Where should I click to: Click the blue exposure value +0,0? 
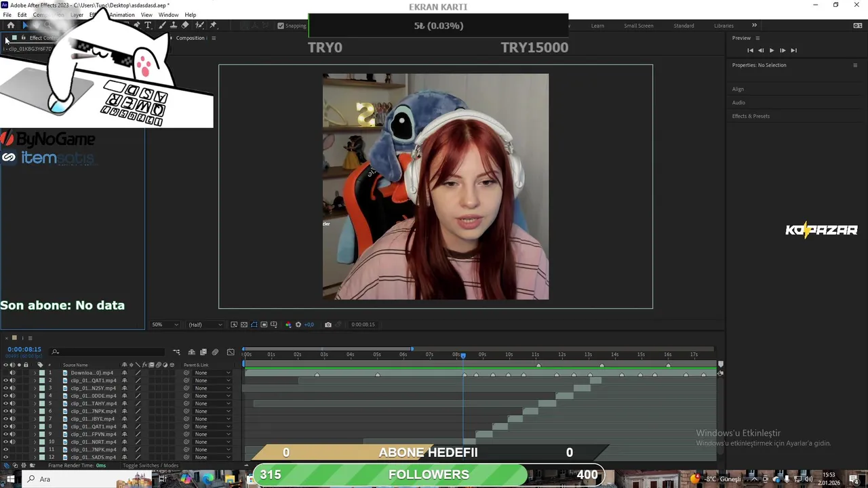point(309,325)
